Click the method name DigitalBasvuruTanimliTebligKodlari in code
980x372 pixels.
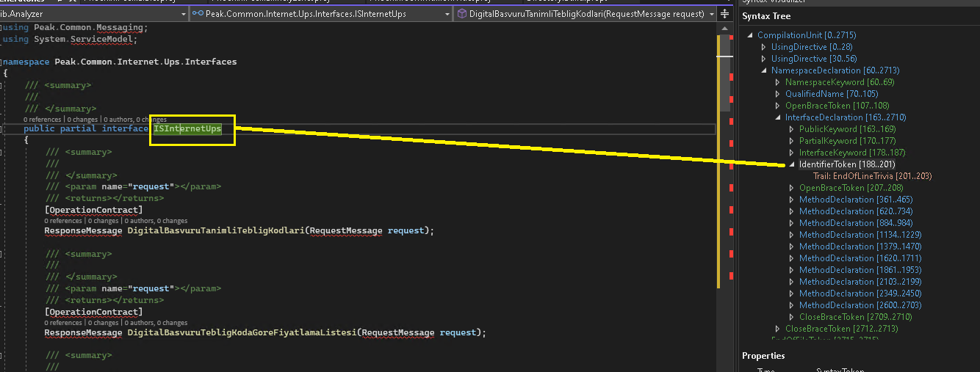coord(216,230)
